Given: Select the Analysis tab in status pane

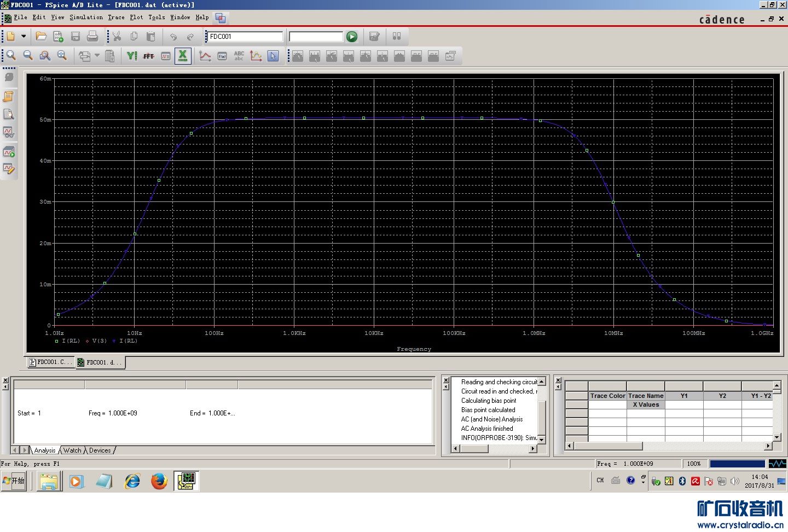Looking at the screenshot, I should tap(44, 450).
